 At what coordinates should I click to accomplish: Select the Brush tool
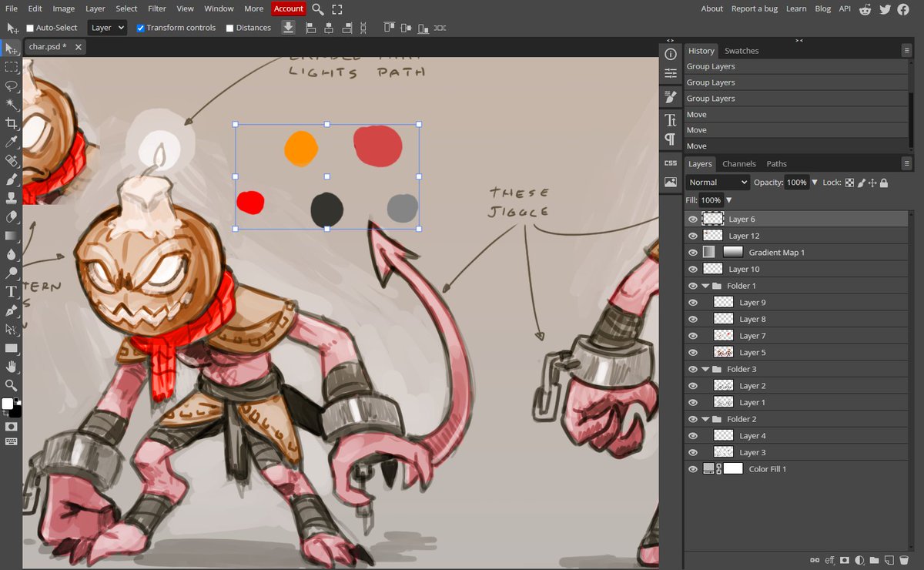(x=12, y=179)
